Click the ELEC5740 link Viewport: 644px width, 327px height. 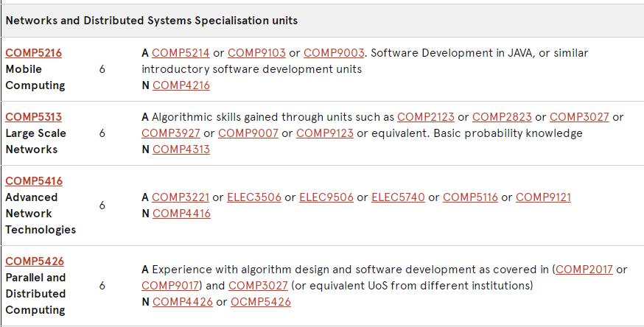pos(398,197)
